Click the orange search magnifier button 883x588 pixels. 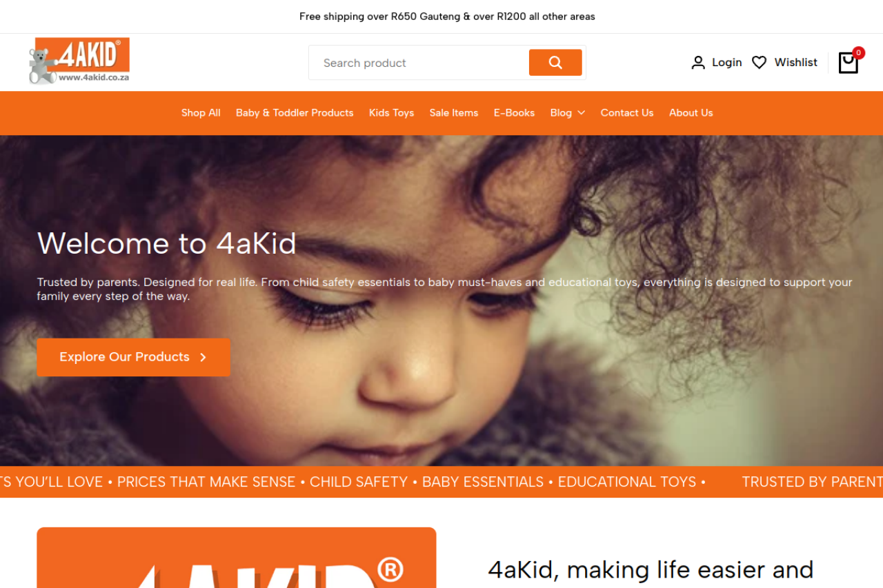click(x=555, y=63)
